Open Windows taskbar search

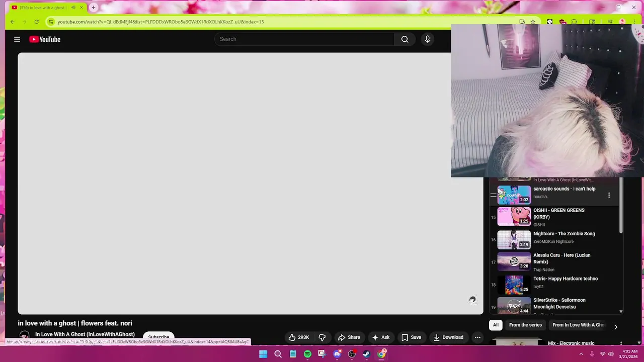[x=278, y=354]
